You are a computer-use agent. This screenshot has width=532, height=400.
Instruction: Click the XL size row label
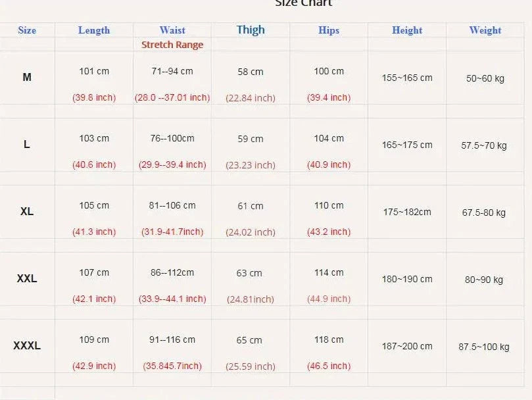click(x=27, y=212)
